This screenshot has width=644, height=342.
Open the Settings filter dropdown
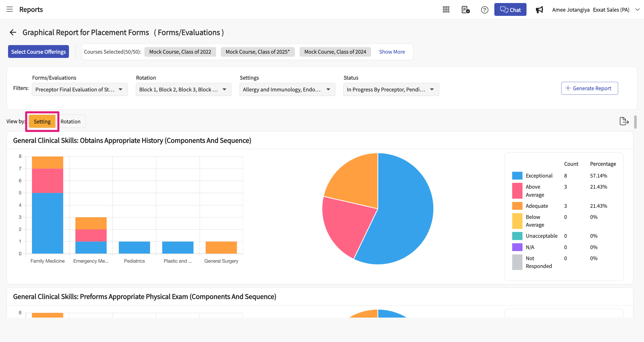pyautogui.click(x=287, y=90)
